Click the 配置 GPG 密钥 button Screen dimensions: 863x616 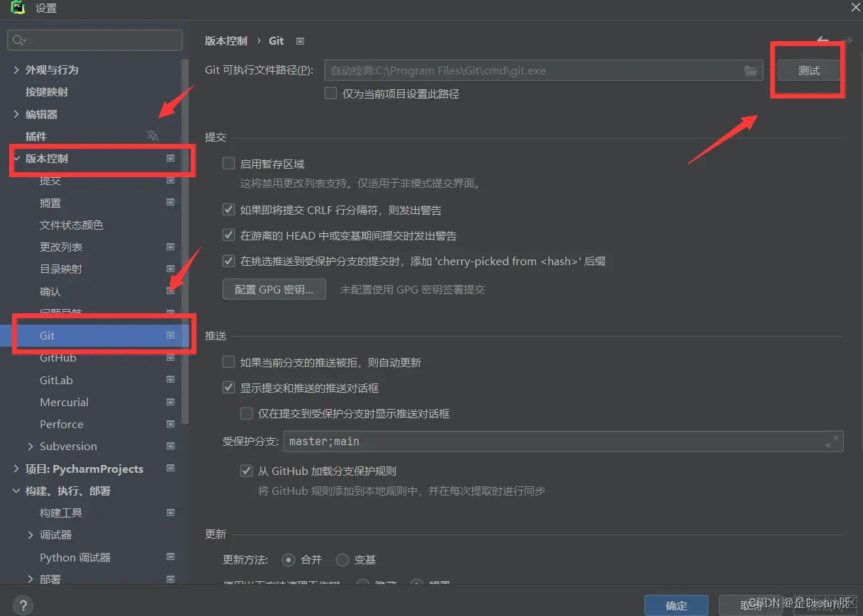pyautogui.click(x=274, y=289)
